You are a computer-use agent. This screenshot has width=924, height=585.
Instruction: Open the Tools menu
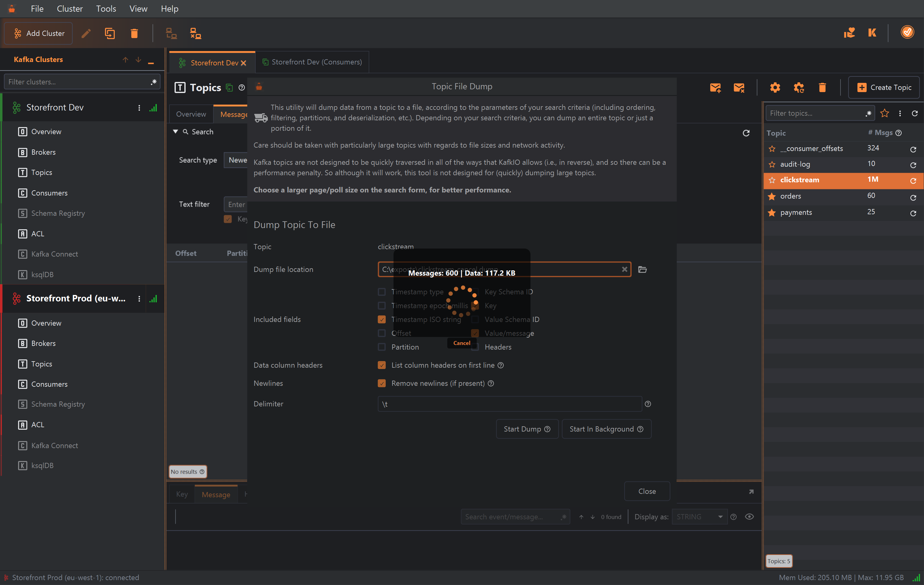[x=106, y=9]
